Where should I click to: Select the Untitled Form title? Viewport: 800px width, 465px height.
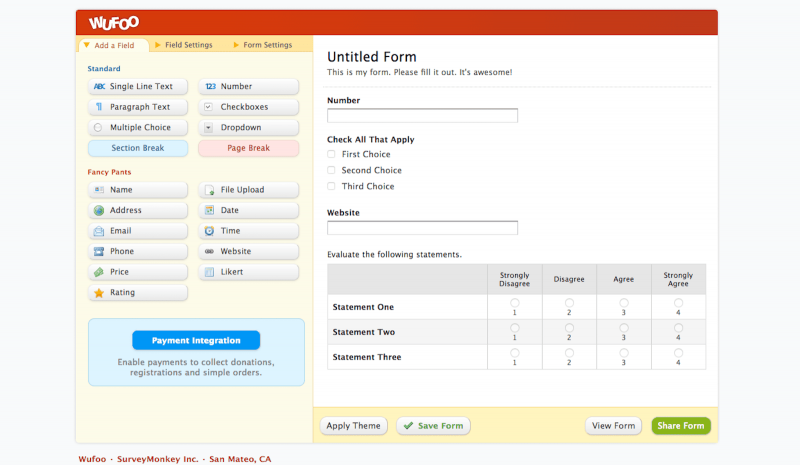pyautogui.click(x=372, y=57)
